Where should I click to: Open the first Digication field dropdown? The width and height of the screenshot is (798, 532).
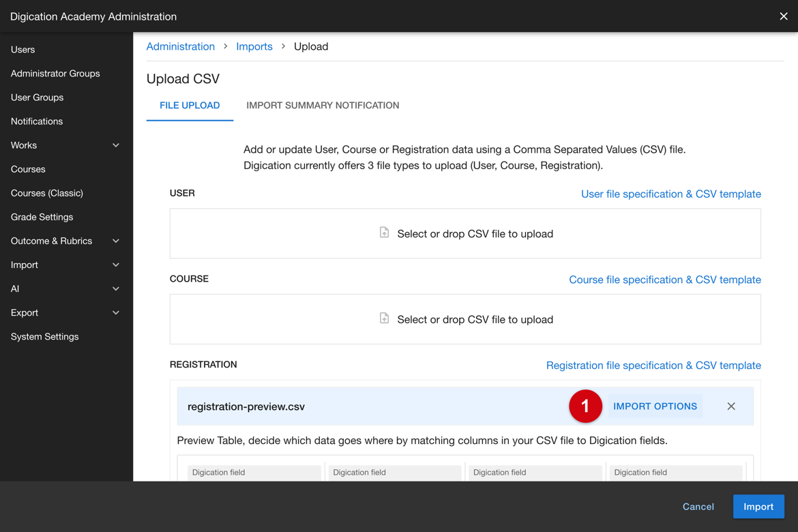click(254, 473)
